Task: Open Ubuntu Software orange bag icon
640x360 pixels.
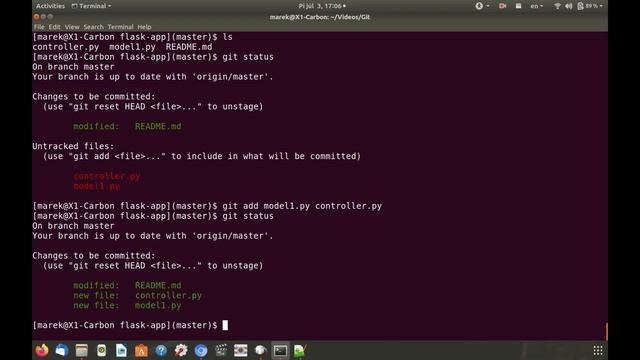Action: (x=141, y=350)
